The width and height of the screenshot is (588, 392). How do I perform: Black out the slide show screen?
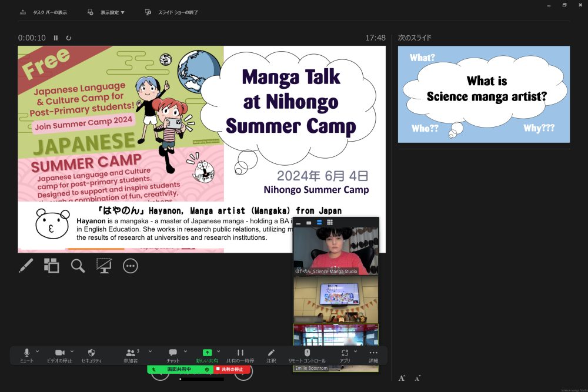pos(104,266)
